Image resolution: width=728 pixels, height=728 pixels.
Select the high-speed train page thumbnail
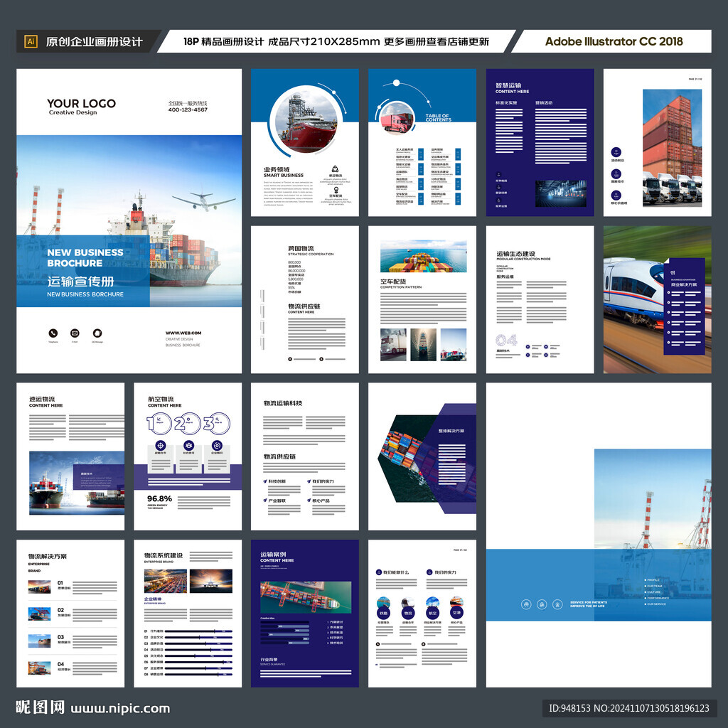click(658, 299)
